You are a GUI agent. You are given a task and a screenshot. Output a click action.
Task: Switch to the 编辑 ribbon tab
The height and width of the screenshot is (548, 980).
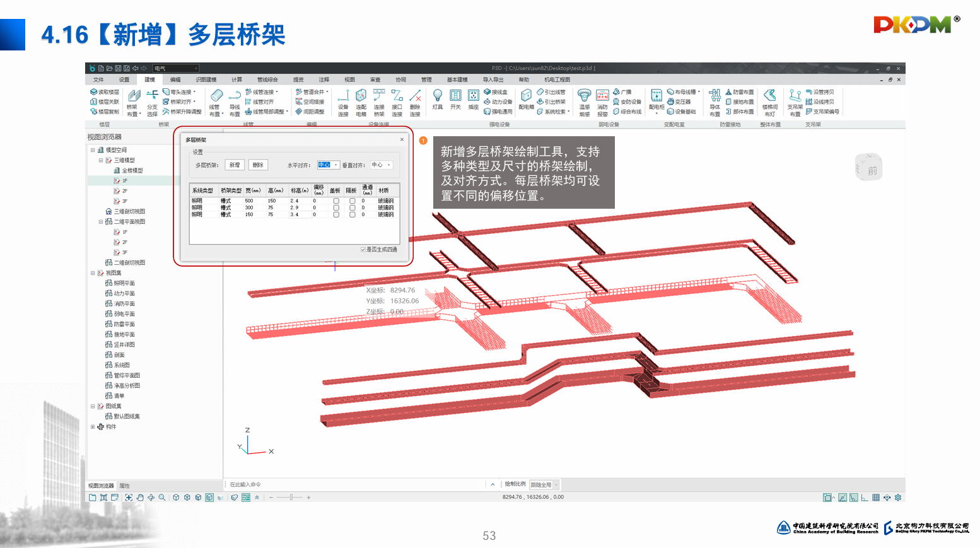click(x=175, y=80)
